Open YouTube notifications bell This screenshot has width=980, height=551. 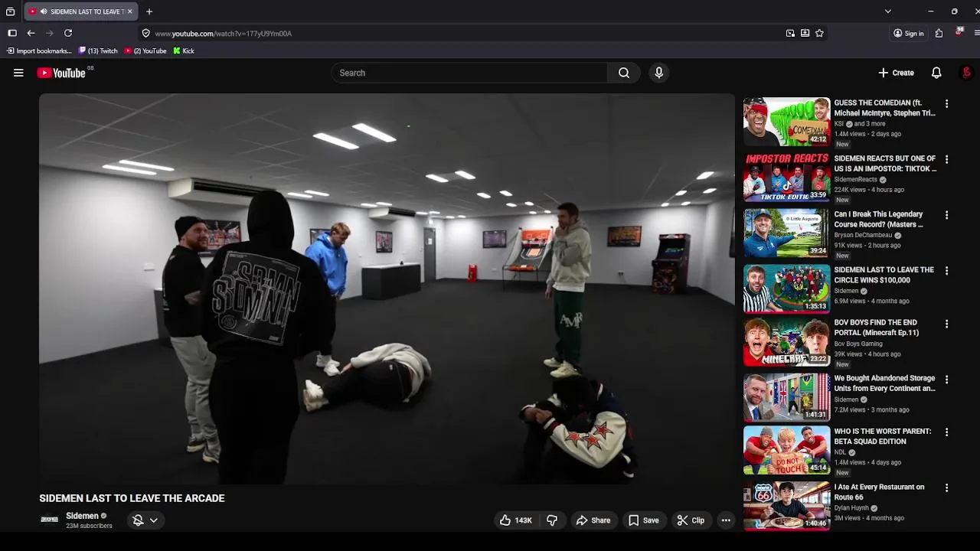pyautogui.click(x=936, y=73)
